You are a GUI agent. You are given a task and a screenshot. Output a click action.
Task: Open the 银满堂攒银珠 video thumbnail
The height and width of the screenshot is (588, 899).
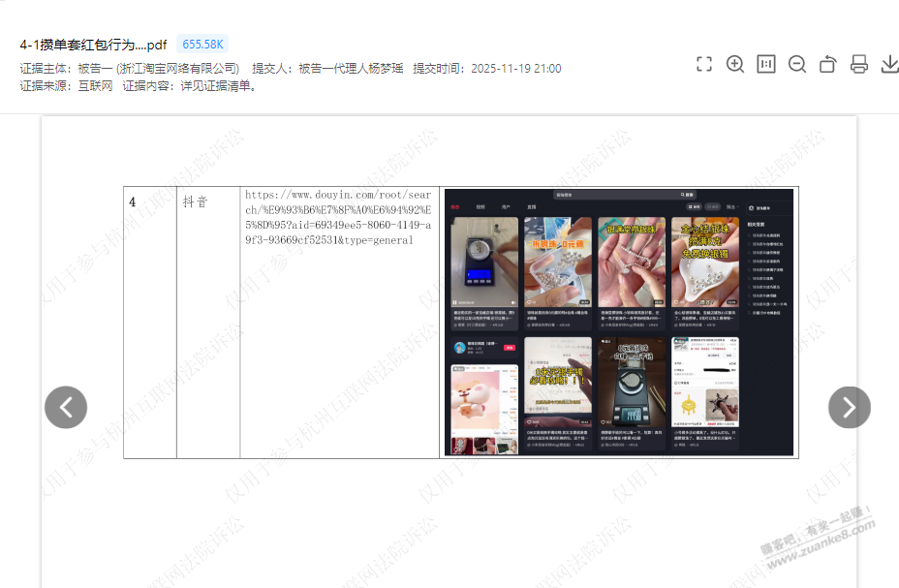[x=631, y=262]
